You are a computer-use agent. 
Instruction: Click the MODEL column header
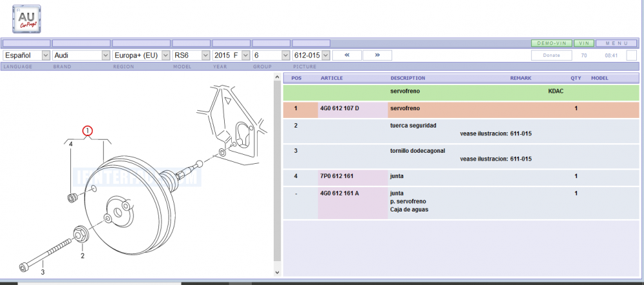point(600,78)
